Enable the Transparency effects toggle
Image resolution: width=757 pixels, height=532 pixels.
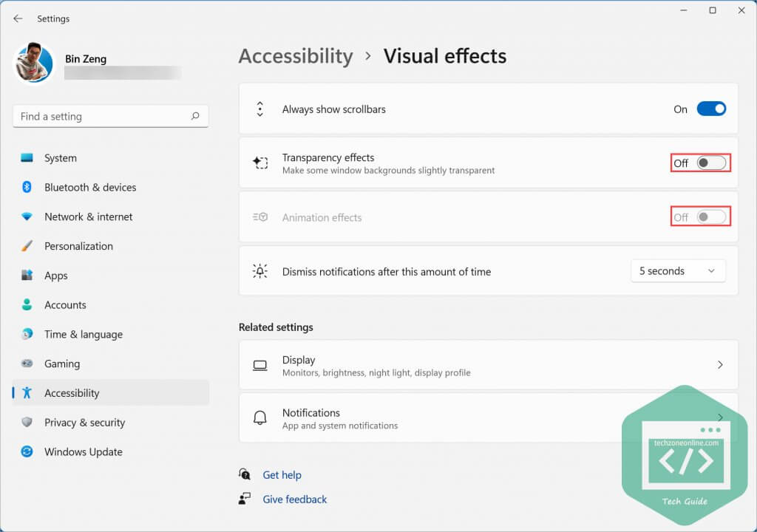coord(711,163)
